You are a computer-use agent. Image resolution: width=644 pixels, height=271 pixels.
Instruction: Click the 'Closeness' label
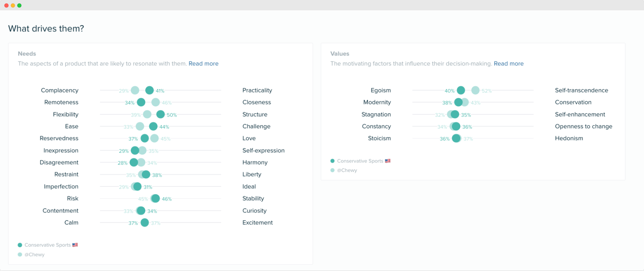pos(257,102)
